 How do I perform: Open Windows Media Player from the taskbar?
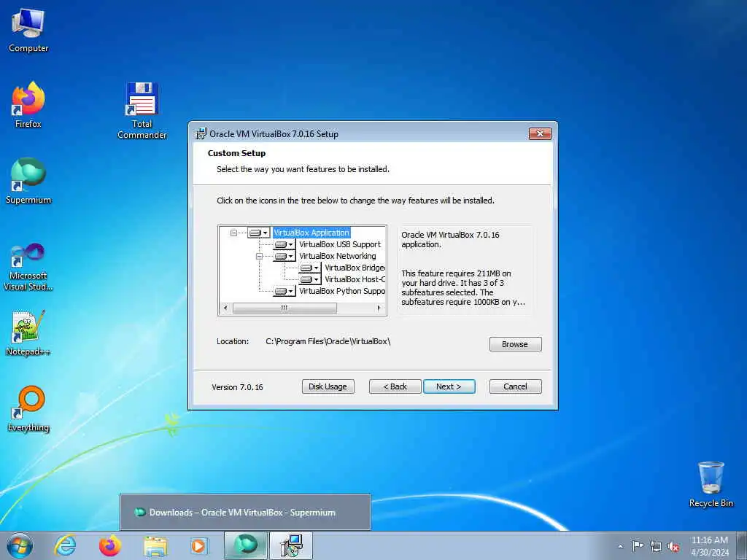[199, 545]
